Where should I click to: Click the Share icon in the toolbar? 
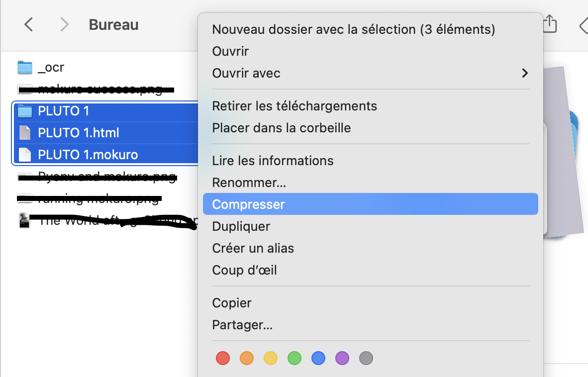[550, 23]
